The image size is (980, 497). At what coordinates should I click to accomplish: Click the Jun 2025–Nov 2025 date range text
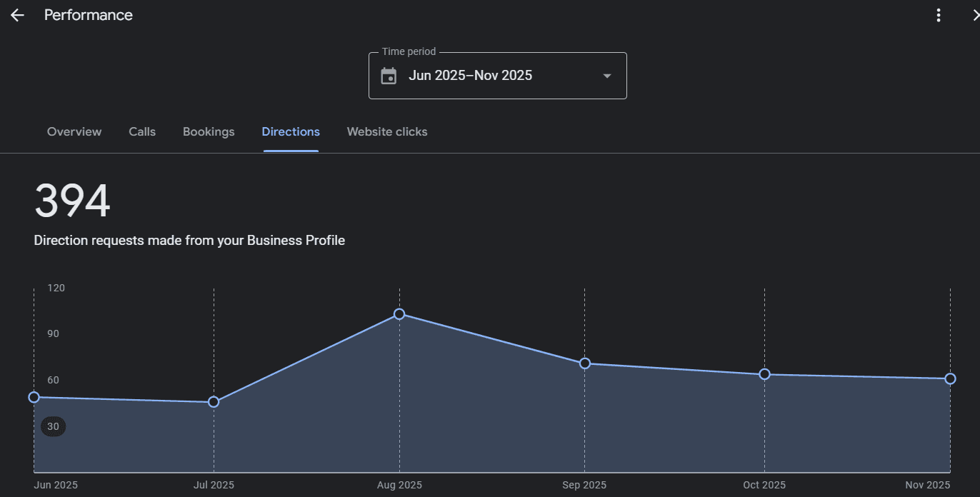[470, 76]
